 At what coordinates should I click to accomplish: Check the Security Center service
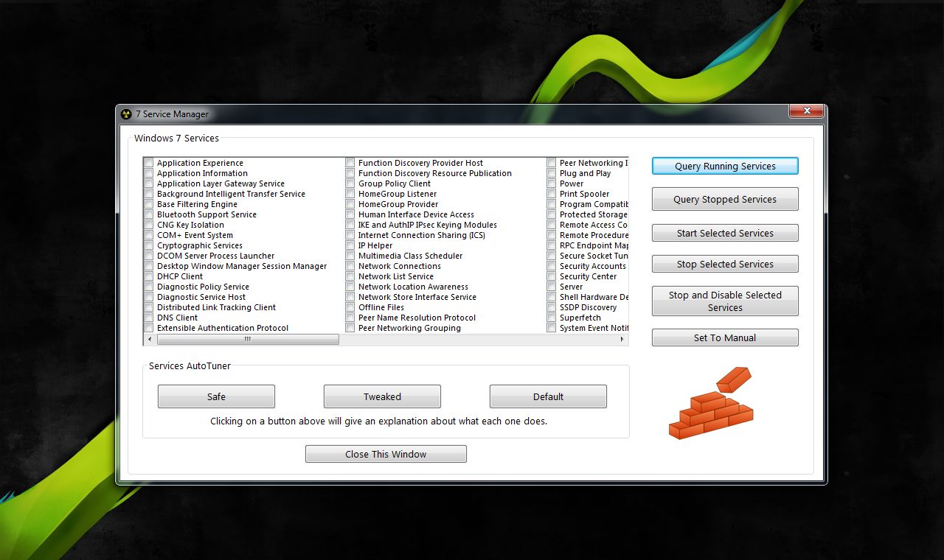(x=552, y=276)
